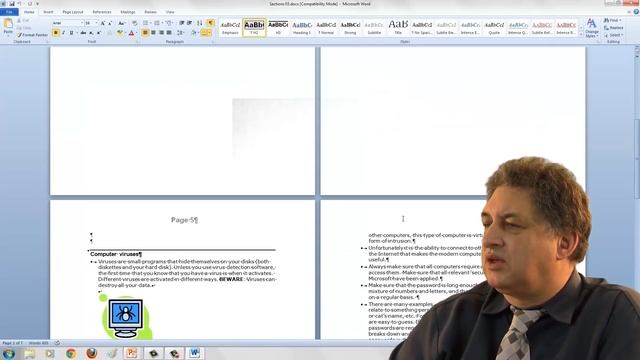Apply the Subtitle style
Image resolution: width=640 pixels, height=360 pixels.
(x=374, y=28)
